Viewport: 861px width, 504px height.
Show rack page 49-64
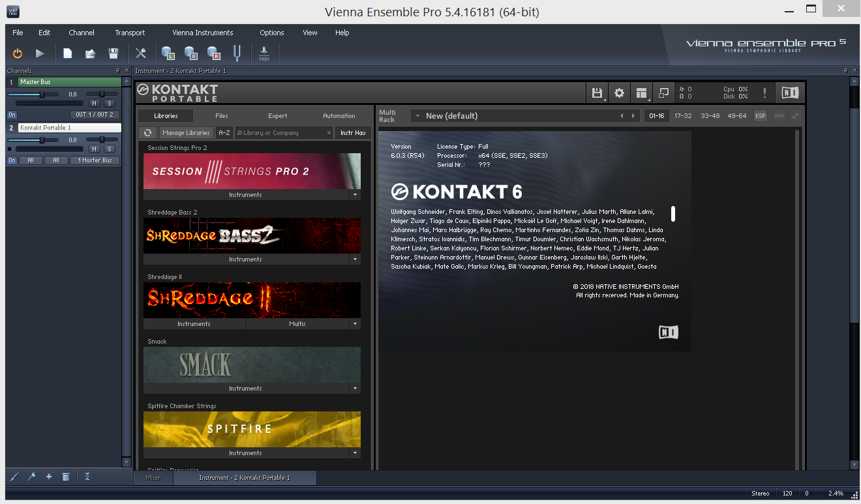tap(736, 115)
